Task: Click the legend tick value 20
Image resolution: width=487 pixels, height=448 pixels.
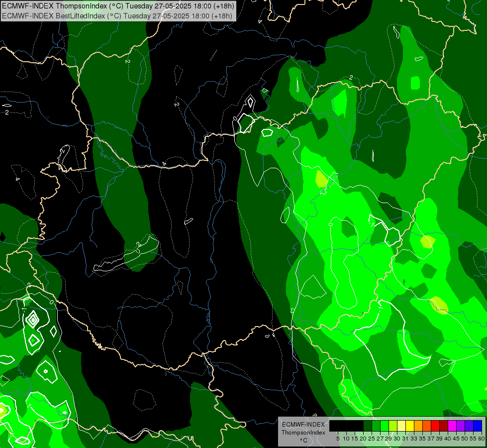Action: (x=364, y=439)
